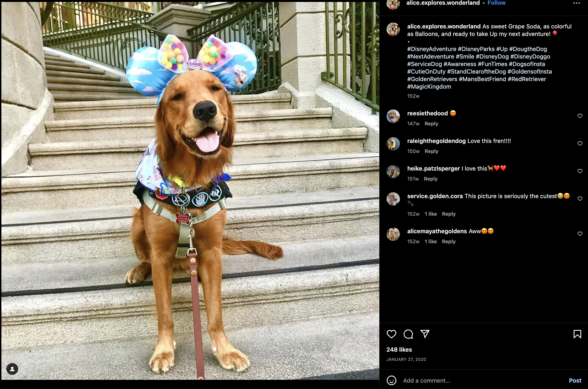
Task: Share the post via paper plane icon
Action: tap(425, 334)
